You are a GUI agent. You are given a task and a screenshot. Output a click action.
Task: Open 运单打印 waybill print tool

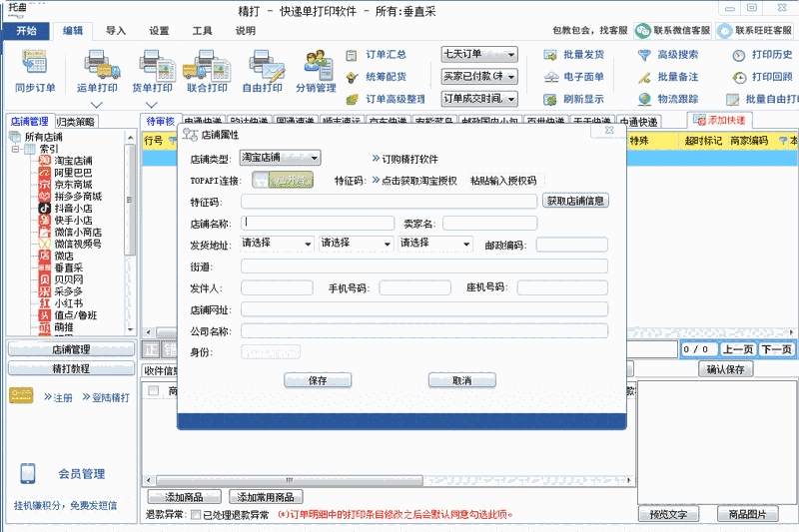coord(97,71)
